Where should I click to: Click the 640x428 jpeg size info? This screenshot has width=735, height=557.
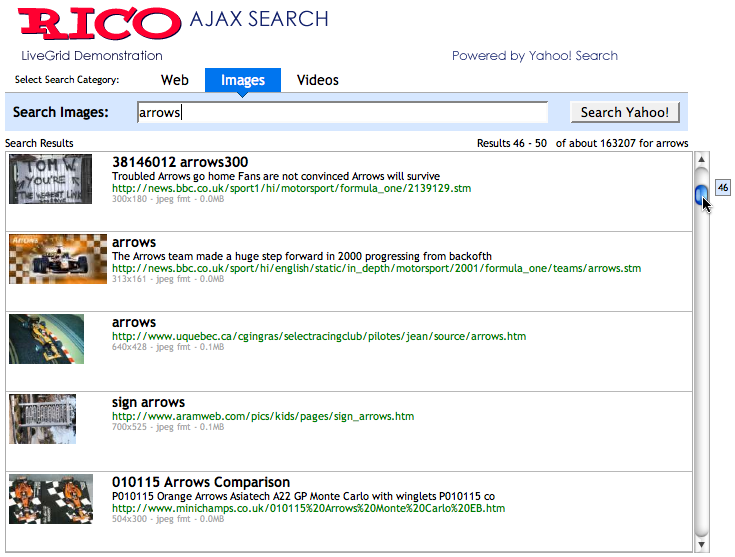click(168, 347)
